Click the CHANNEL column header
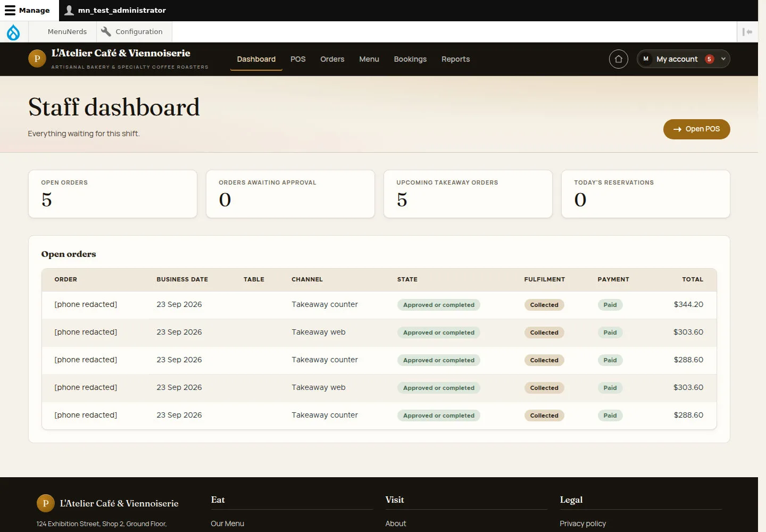Image resolution: width=766 pixels, height=532 pixels. (x=307, y=279)
